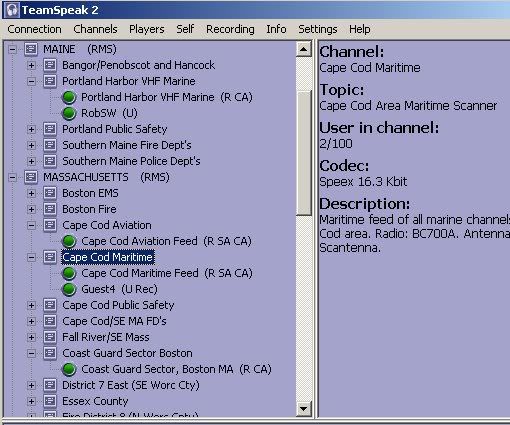Click the MAINE server icon
Screen dimensions: 510x425
tap(31, 49)
